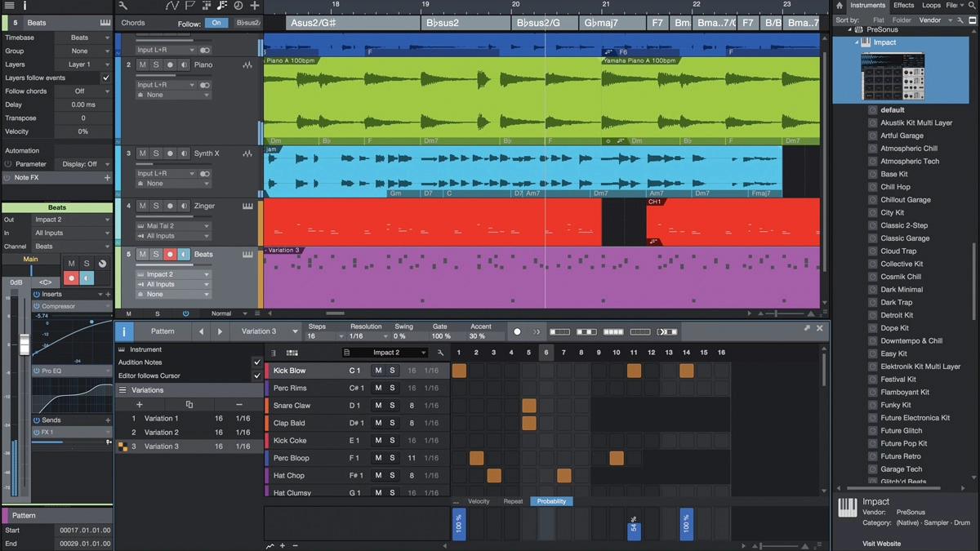Toggle Audition Notes checkbox

(257, 362)
